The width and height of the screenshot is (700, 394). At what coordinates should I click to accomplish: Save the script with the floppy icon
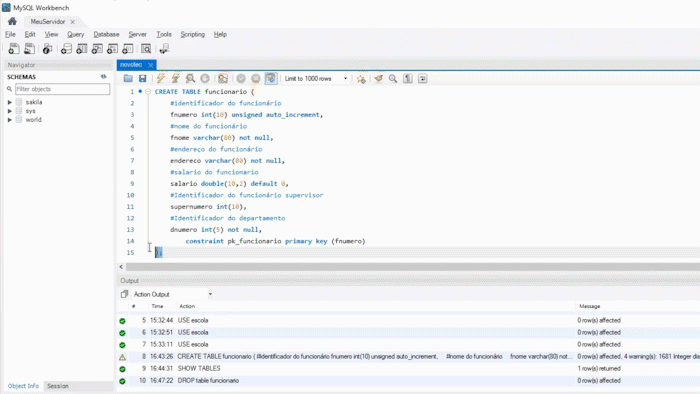[142, 79]
